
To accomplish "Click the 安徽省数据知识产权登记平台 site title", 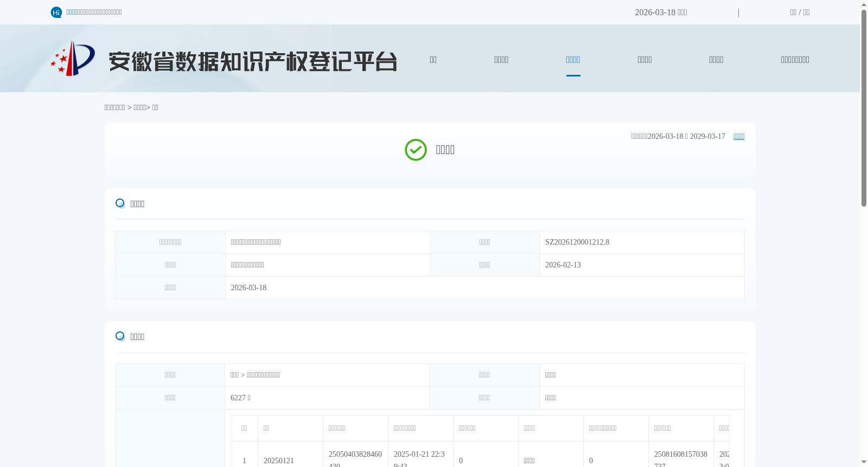I will click(x=253, y=61).
